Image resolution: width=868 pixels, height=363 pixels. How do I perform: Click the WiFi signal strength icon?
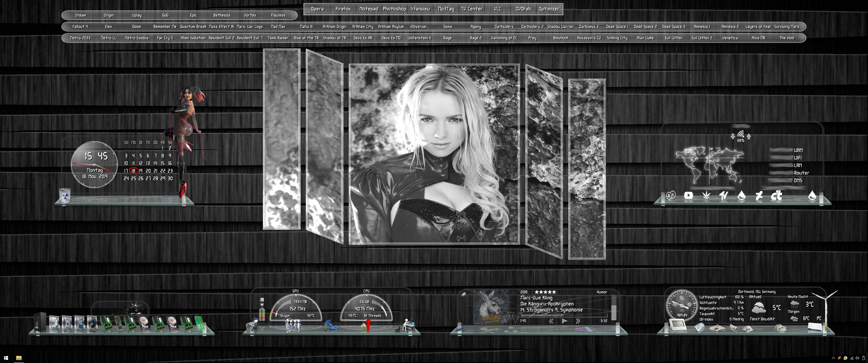point(741,135)
